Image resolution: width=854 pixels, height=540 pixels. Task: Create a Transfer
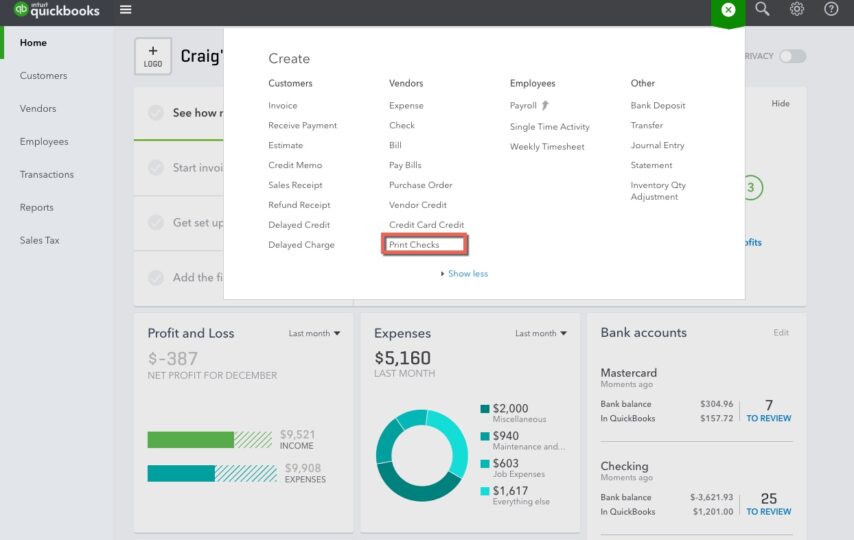click(646, 125)
